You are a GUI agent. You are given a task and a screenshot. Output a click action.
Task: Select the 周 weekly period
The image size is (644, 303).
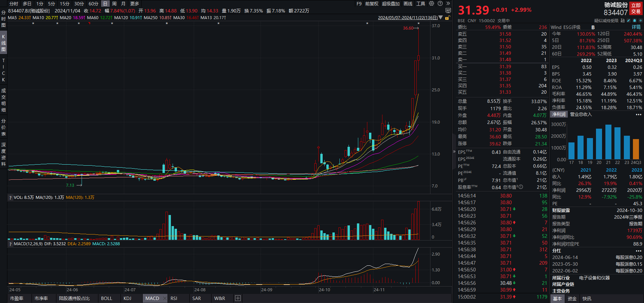pyautogui.click(x=114, y=4)
